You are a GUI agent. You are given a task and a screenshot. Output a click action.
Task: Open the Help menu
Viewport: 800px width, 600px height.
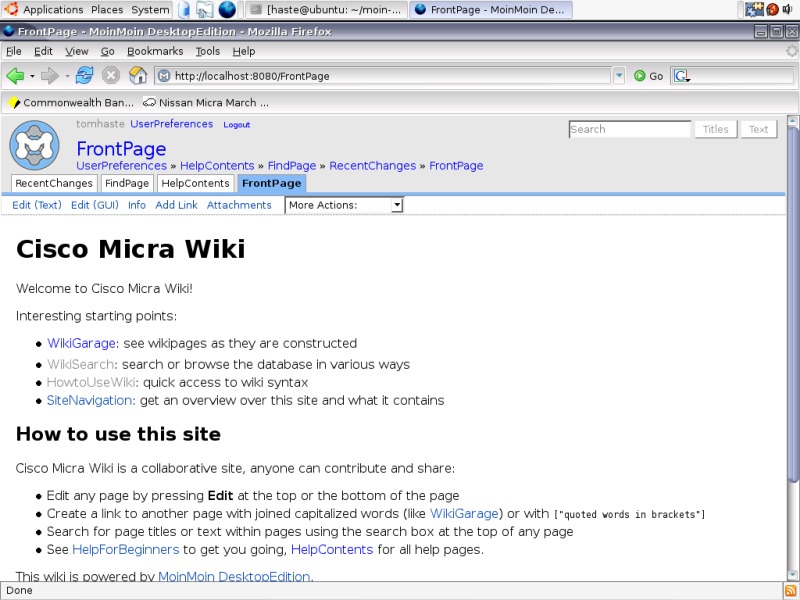tap(244, 51)
